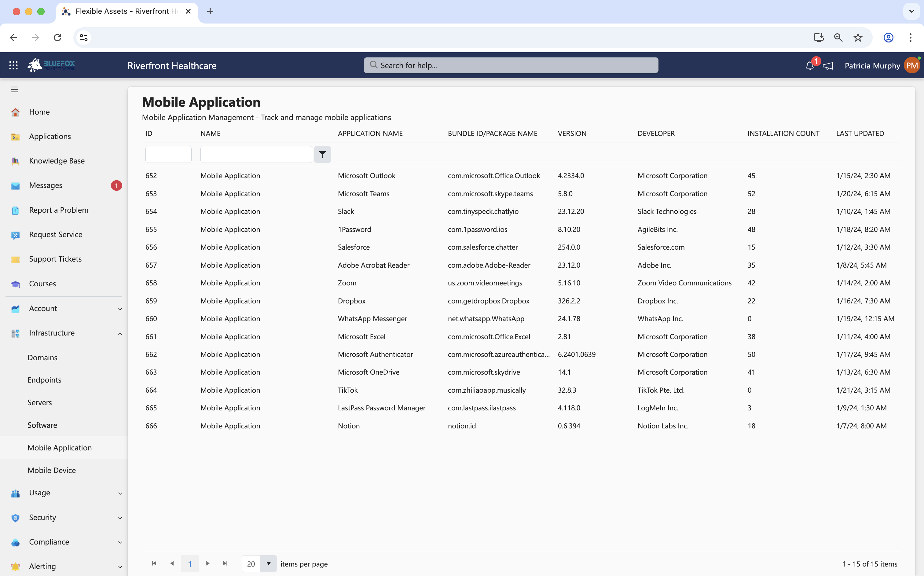This screenshot has width=924, height=576.
Task: Open the announcements megaphone icon
Action: pyautogui.click(x=828, y=66)
